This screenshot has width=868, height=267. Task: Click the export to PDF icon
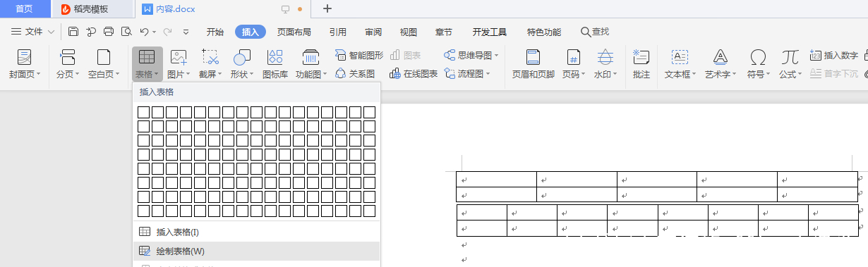point(91,32)
